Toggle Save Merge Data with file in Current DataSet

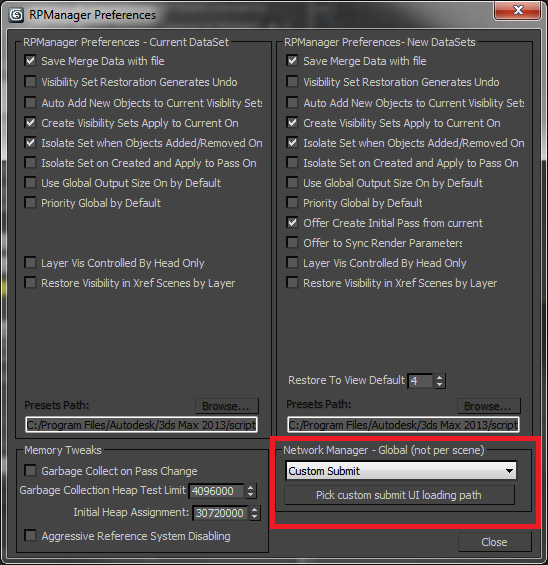point(31,61)
